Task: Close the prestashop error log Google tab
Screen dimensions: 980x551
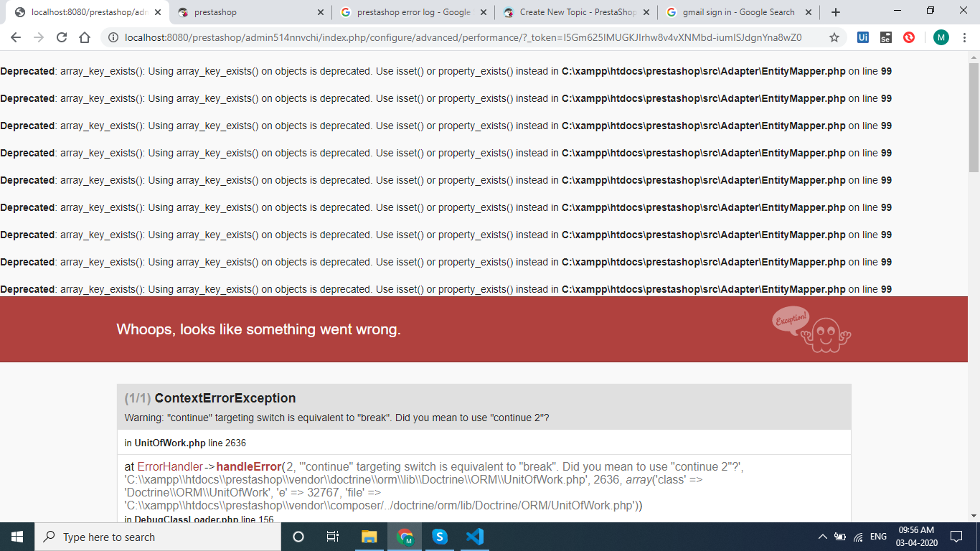Action: click(x=484, y=12)
